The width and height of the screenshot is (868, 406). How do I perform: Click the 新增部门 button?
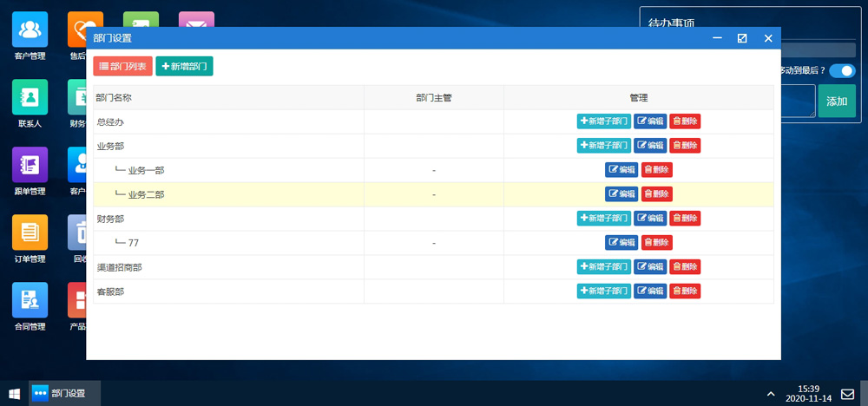[184, 66]
